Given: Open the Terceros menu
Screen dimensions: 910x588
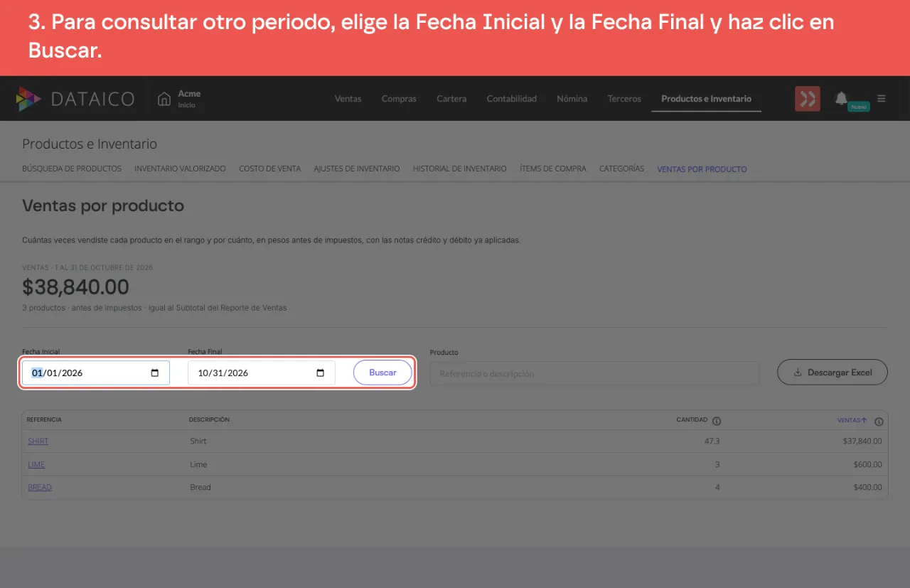Looking at the screenshot, I should tap(624, 99).
